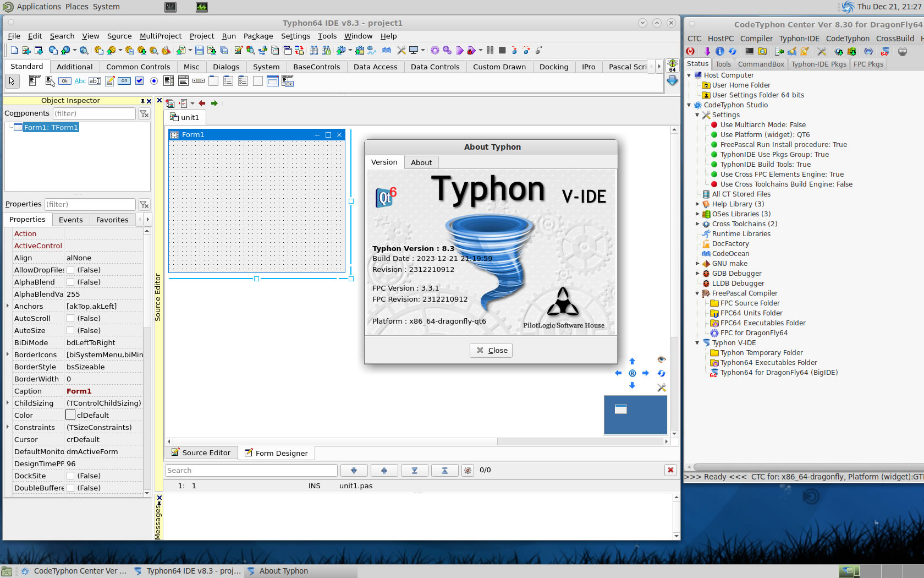Click the build gear icon in IDE toolbar
The width and height of the screenshot is (924, 578).
point(435,50)
